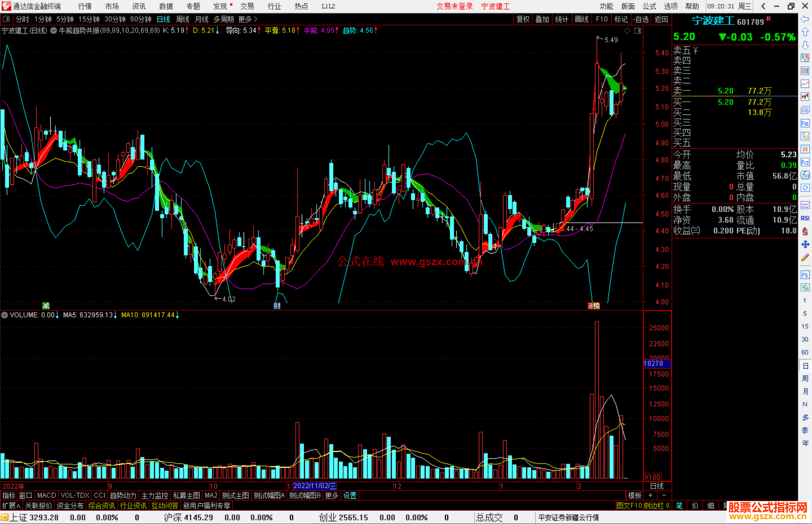This screenshot has height=524, width=812.
Task: Click the trend line chart sidebar icon
Action: [x=805, y=84]
